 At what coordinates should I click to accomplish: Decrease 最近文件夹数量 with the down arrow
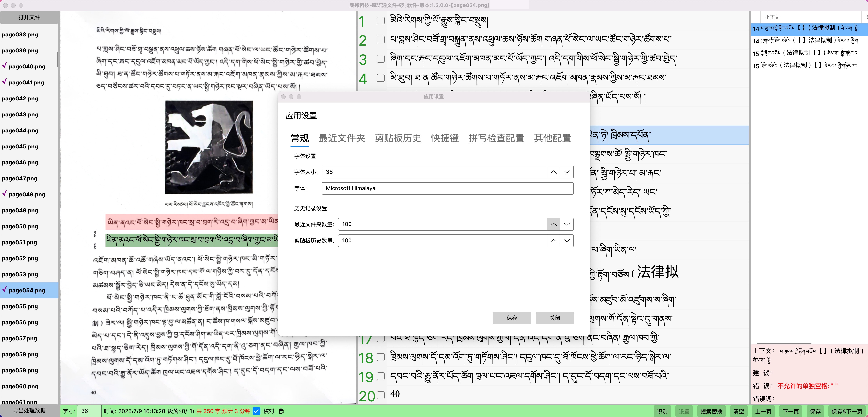(567, 224)
